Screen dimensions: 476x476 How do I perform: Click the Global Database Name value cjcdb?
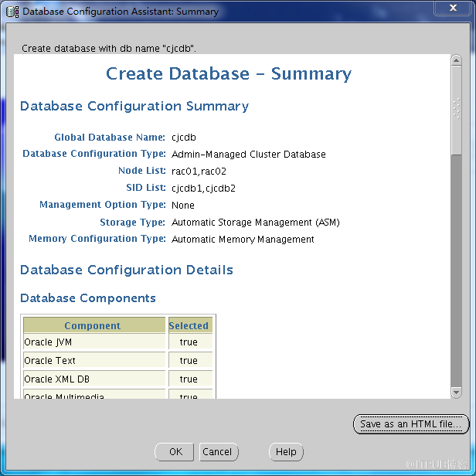(184, 138)
